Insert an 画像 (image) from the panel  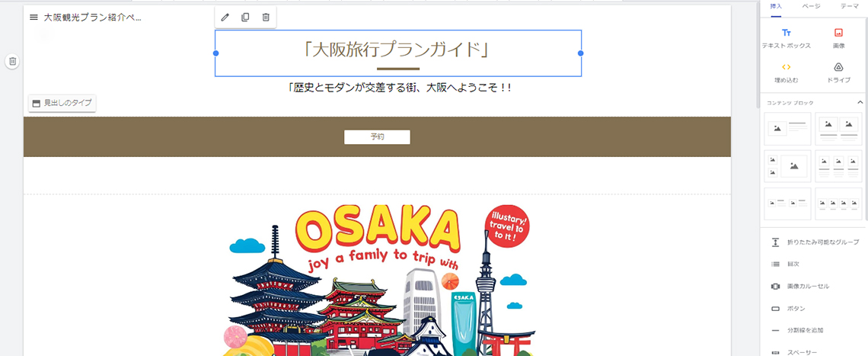coord(838,39)
